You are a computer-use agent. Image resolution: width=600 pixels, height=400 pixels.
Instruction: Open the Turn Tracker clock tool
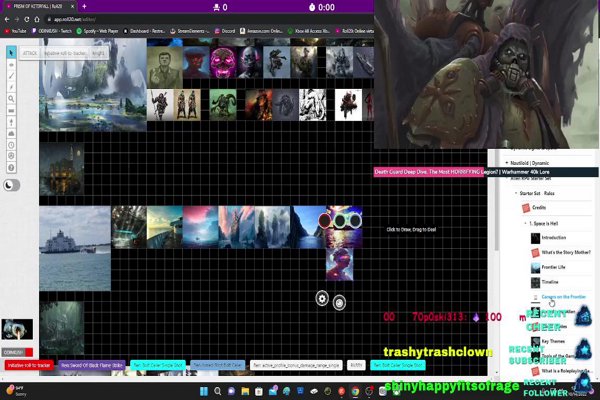11,145
